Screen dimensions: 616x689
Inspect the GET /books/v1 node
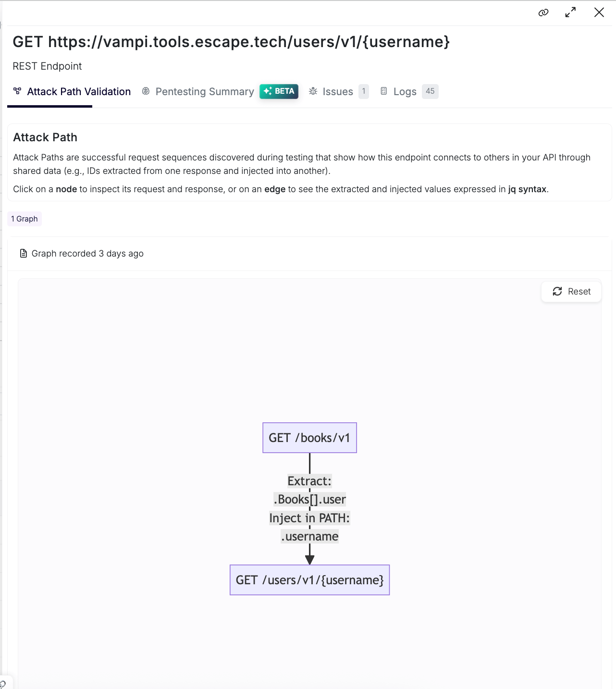309,438
